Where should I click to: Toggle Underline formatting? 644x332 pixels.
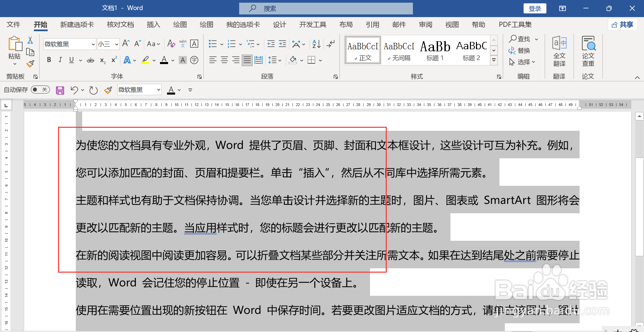[x=71, y=60]
